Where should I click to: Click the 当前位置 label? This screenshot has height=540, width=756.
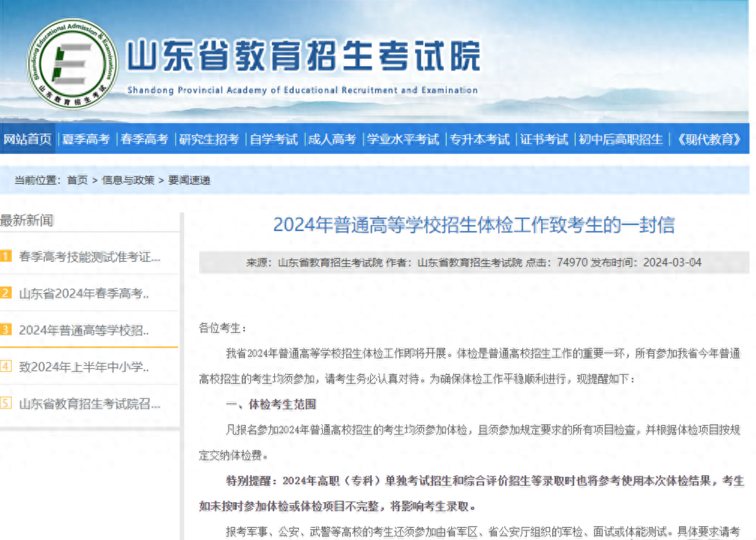[37, 180]
